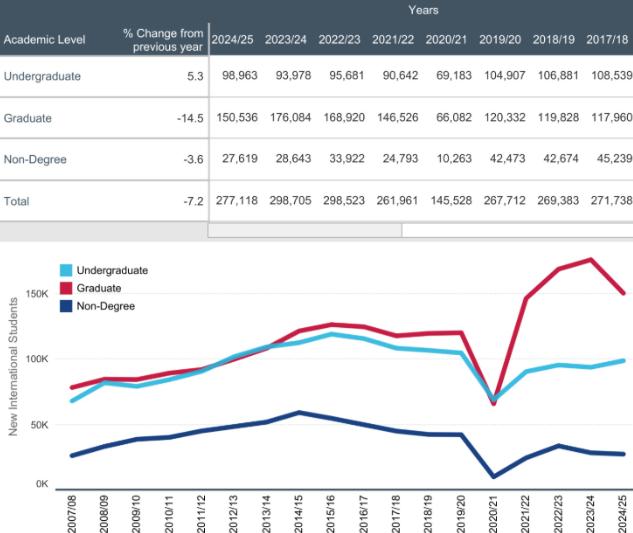Click the 2014/15 label on the chart x-axis

tap(297, 511)
